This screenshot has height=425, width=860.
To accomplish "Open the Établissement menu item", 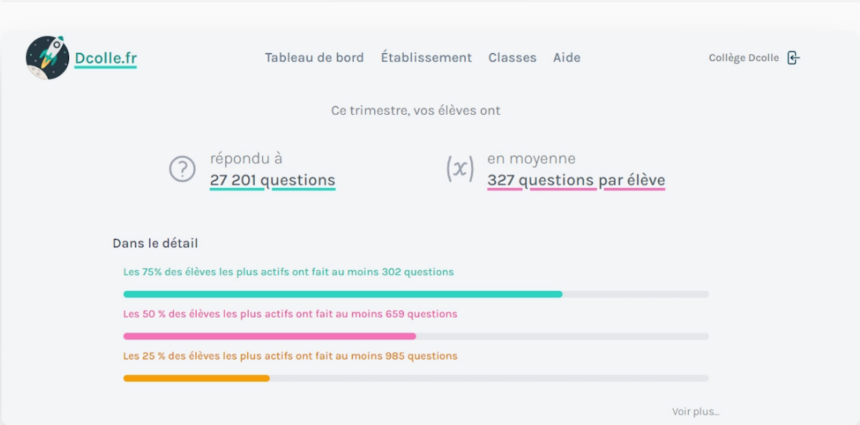I will pos(426,58).
